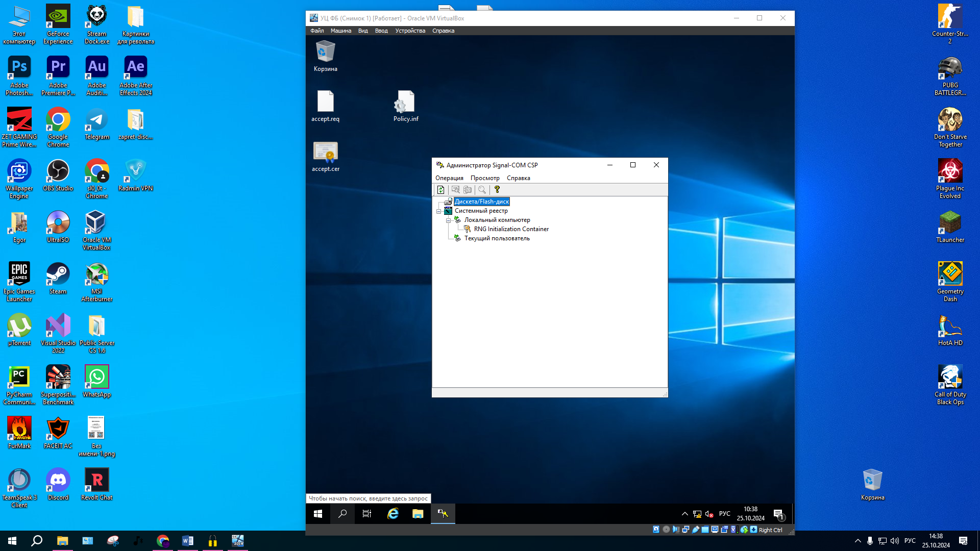Open the VirtualBox Файл menu
The width and height of the screenshot is (980, 551).
(317, 31)
